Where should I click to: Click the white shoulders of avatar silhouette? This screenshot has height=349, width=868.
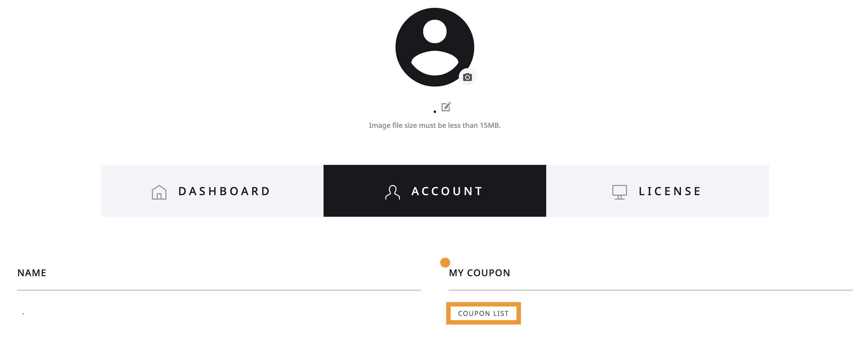[435, 63]
